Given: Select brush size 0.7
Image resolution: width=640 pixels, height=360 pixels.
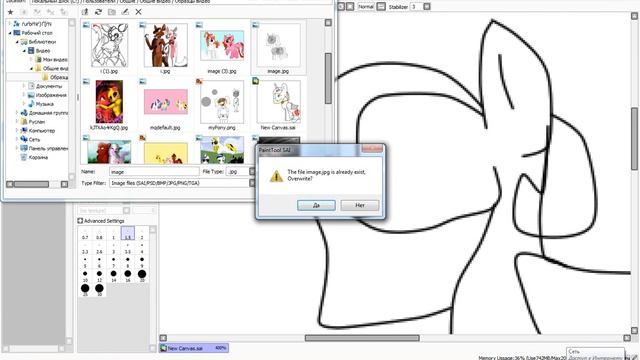Looking at the screenshot, I should pos(85,233).
